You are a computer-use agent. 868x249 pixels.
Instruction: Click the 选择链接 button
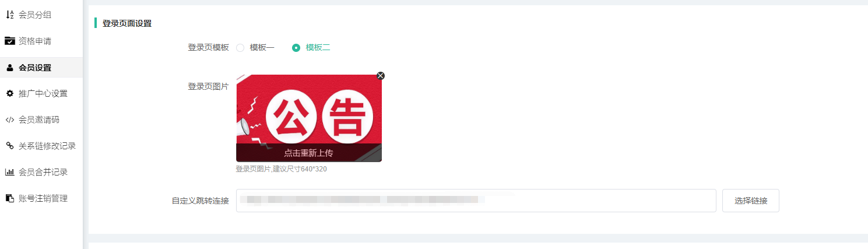point(751,201)
